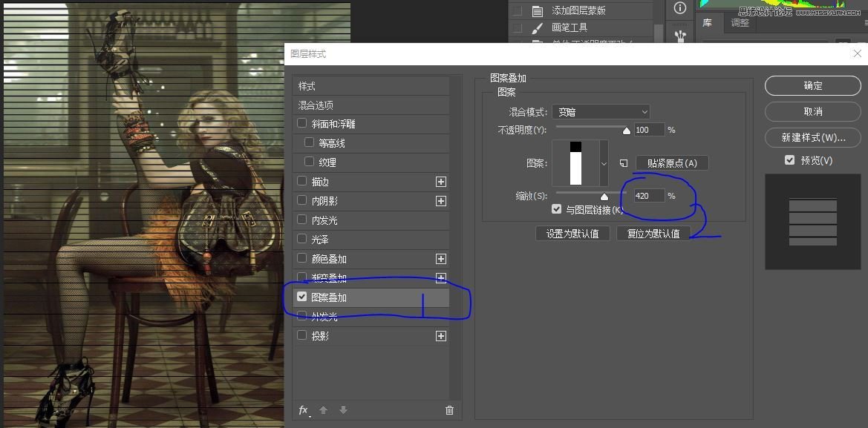Click the move effect down arrow
Viewport: 868px width, 428px height.
click(343, 410)
